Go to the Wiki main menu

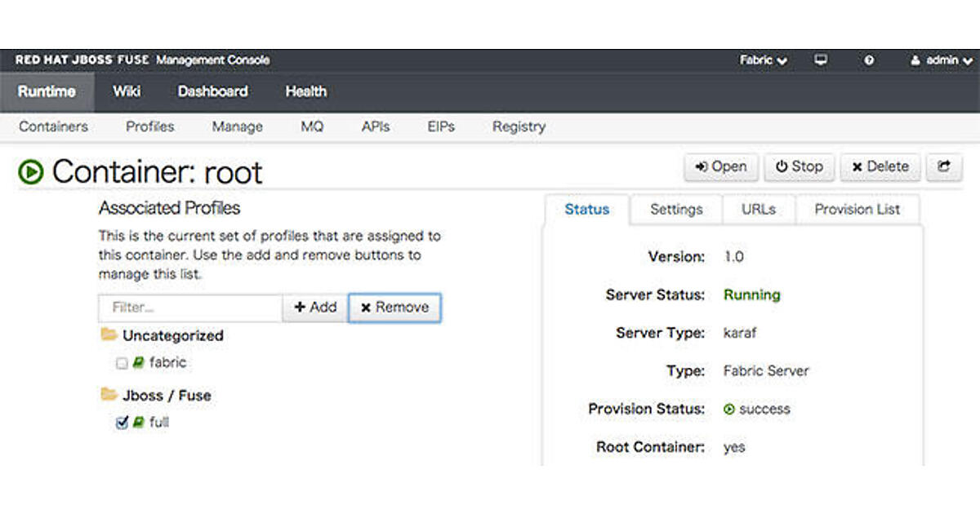(127, 91)
